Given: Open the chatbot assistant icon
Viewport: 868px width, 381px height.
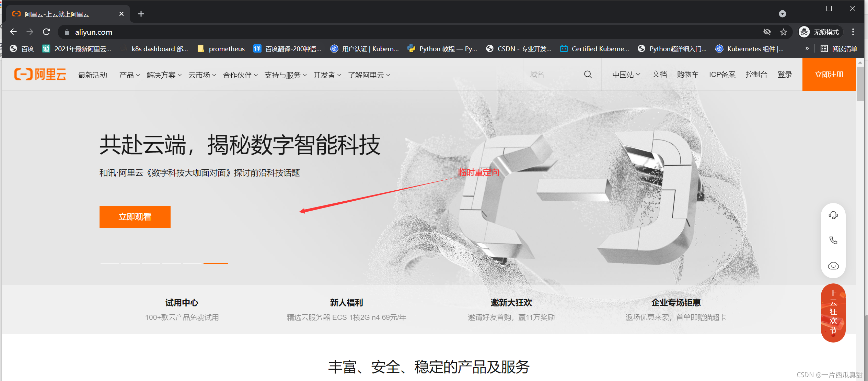Looking at the screenshot, I should pyautogui.click(x=833, y=266).
